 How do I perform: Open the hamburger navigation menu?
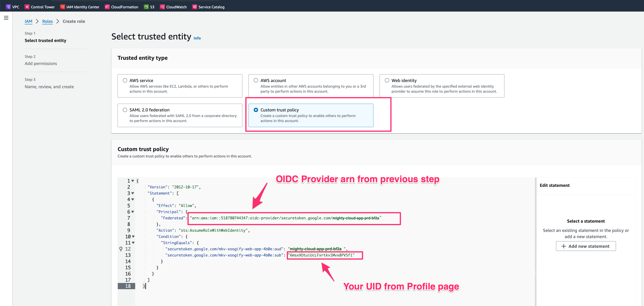6,18
